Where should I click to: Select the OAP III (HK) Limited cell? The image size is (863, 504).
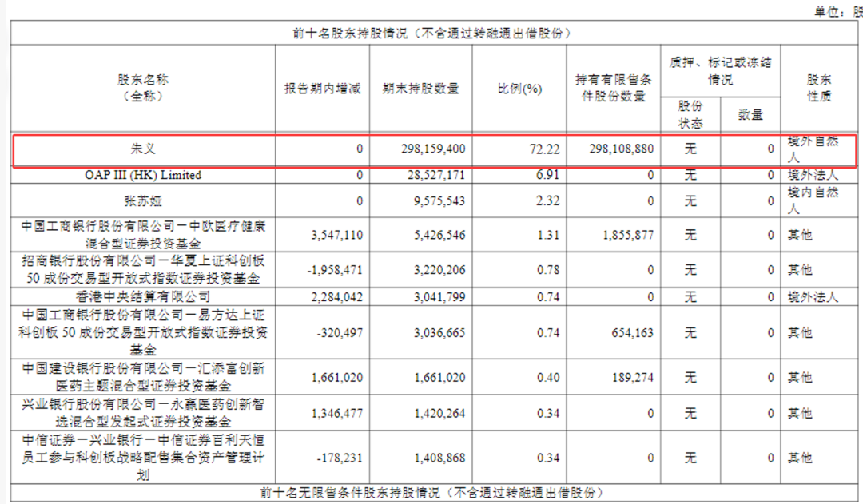pyautogui.click(x=143, y=175)
